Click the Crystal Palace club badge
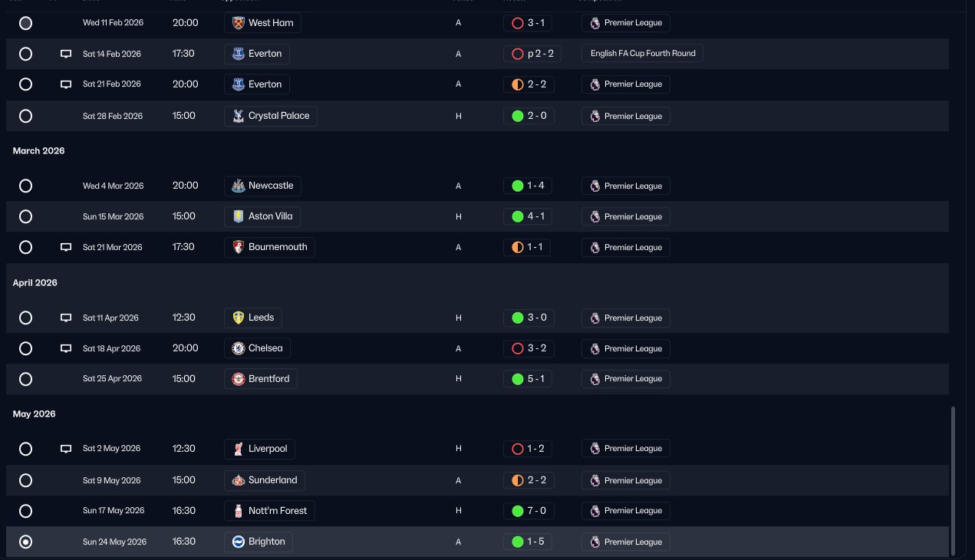The height and width of the screenshot is (560, 975). pyautogui.click(x=239, y=116)
